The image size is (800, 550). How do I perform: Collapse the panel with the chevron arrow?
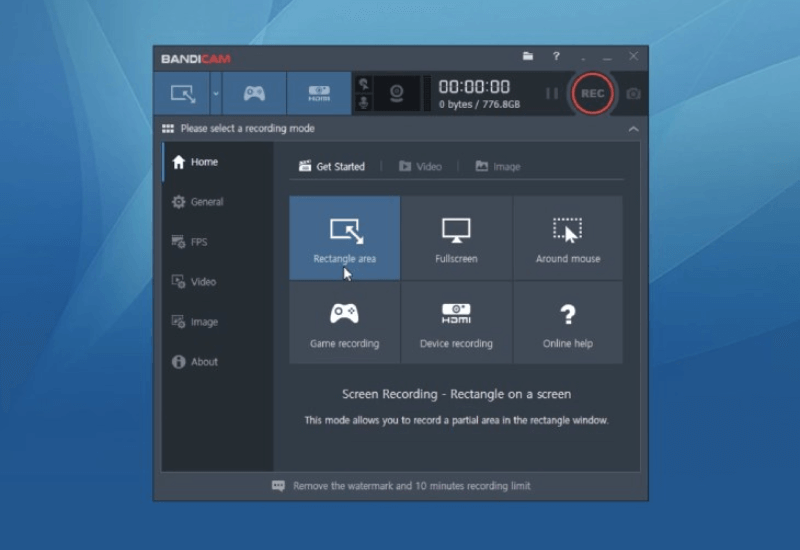tap(633, 129)
